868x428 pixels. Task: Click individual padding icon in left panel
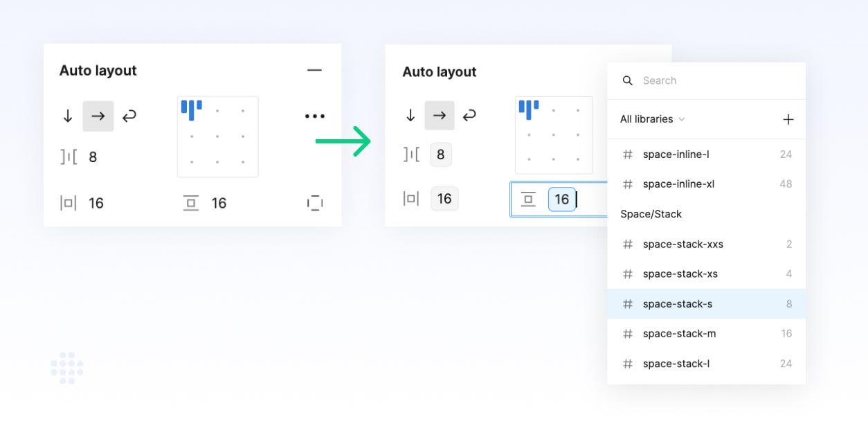[x=315, y=203]
